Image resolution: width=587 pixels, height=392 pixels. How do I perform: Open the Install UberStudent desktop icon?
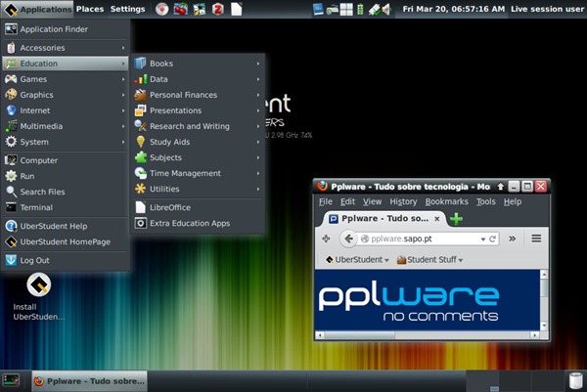tap(38, 297)
